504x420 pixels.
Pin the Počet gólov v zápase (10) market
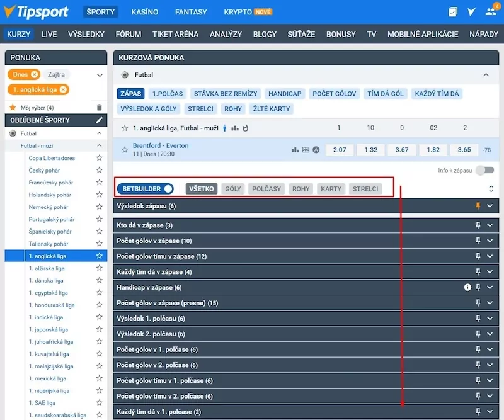pyautogui.click(x=478, y=241)
